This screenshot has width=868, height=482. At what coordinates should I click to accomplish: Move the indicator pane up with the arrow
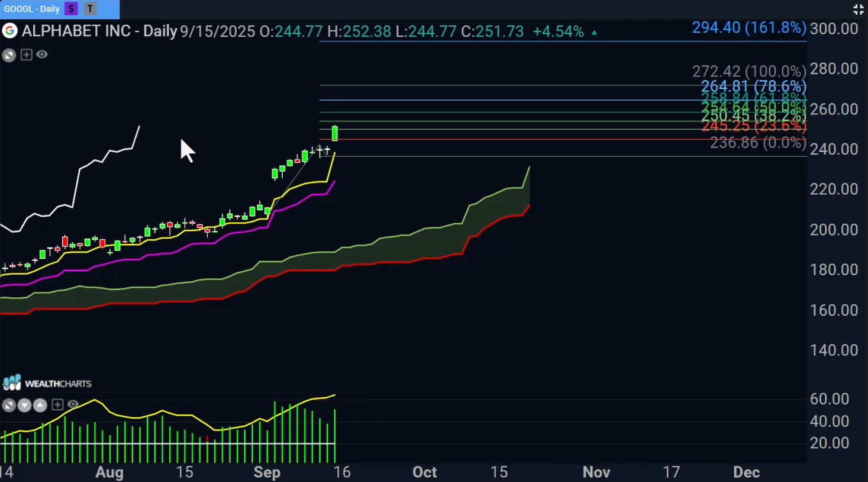[40, 405]
